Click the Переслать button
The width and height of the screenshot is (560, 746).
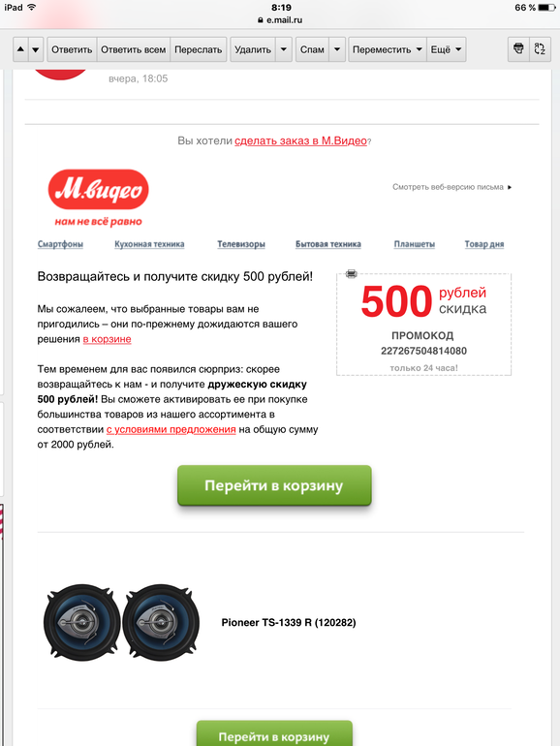click(199, 49)
